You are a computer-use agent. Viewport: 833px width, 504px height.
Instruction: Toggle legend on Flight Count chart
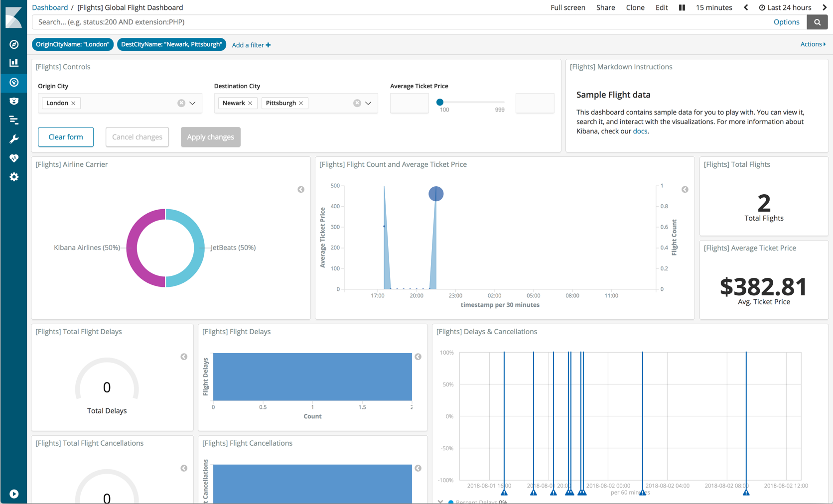685,189
